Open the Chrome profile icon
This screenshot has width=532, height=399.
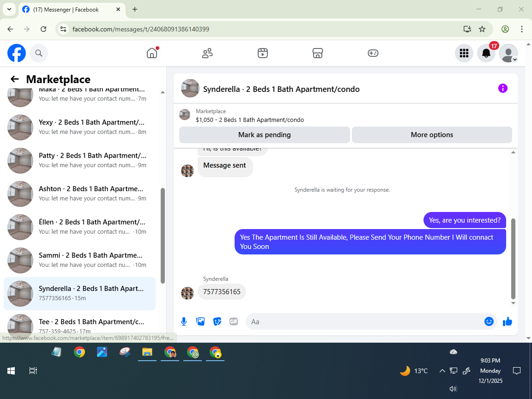(x=505, y=29)
